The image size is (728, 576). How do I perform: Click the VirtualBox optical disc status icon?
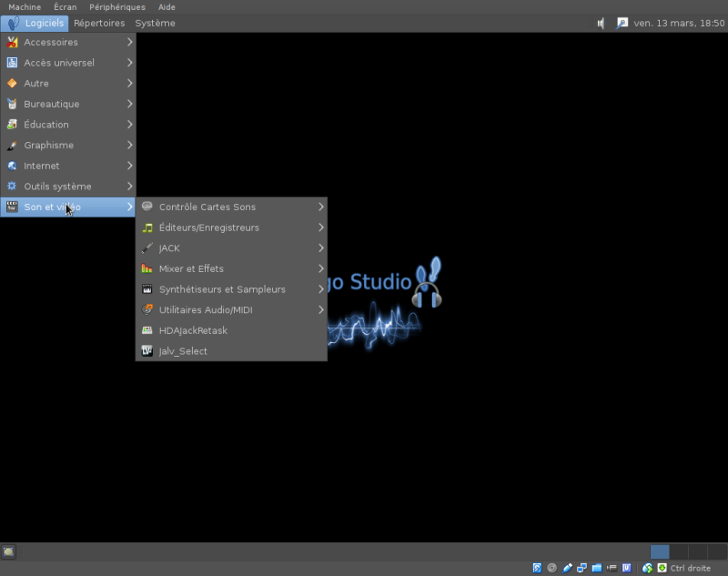point(552,568)
